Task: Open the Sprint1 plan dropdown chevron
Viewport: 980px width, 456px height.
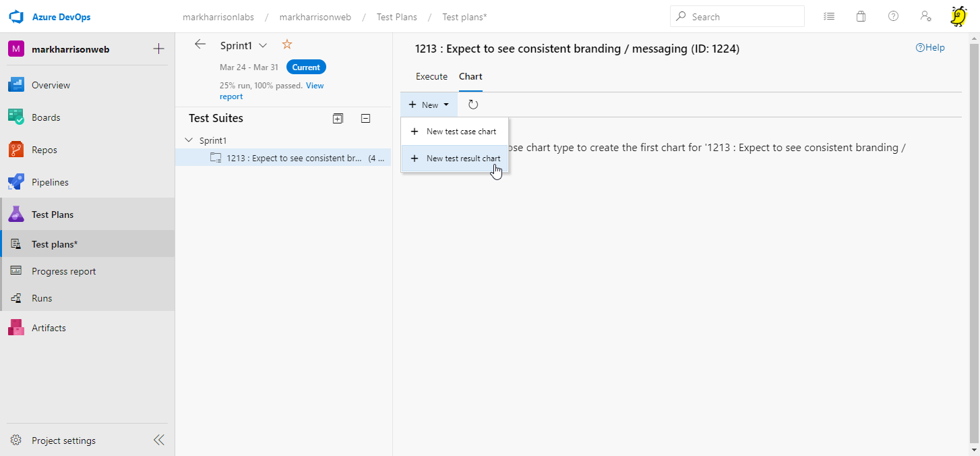Action: point(263,45)
